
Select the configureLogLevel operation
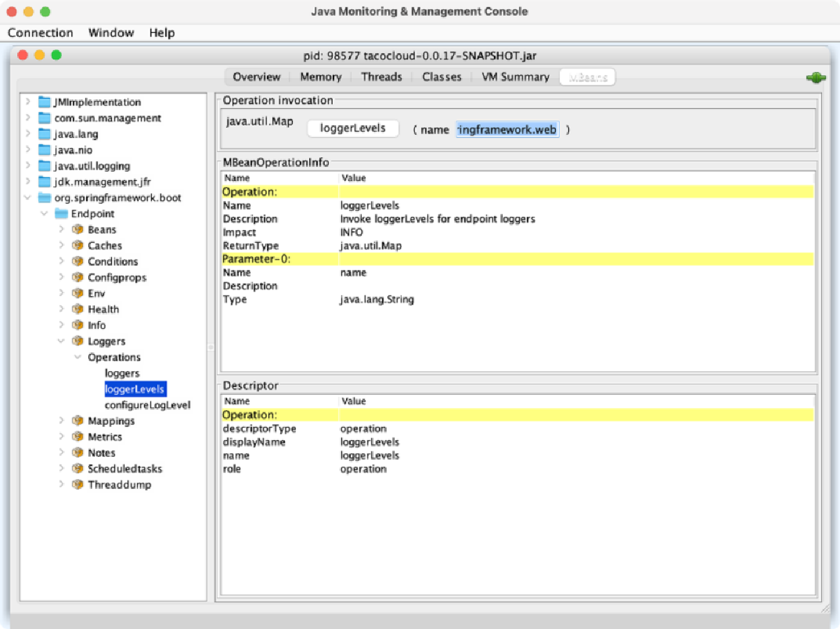147,405
